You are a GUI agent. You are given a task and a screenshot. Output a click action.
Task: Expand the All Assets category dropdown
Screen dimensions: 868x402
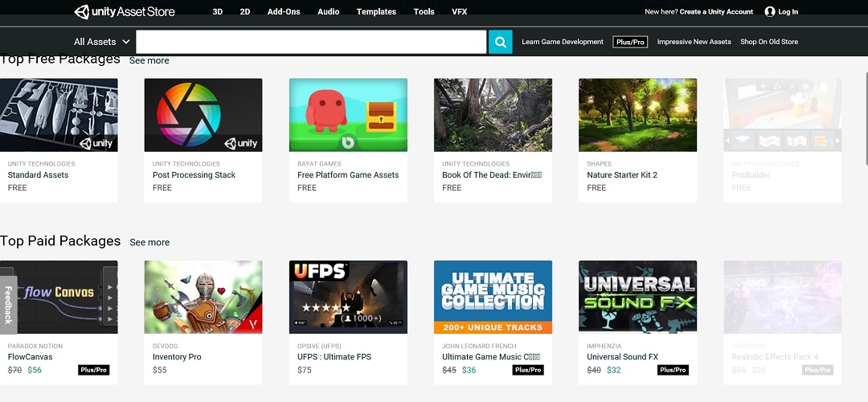tap(101, 42)
